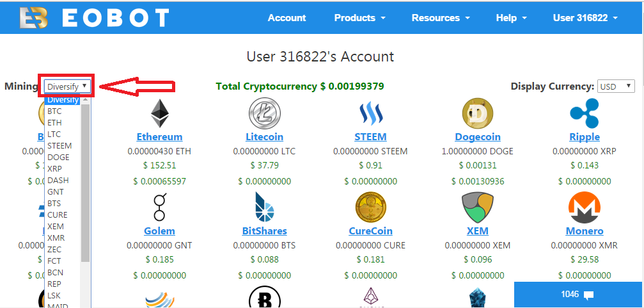The image size is (644, 308).
Task: Expand the Help menu
Action: [x=512, y=18]
